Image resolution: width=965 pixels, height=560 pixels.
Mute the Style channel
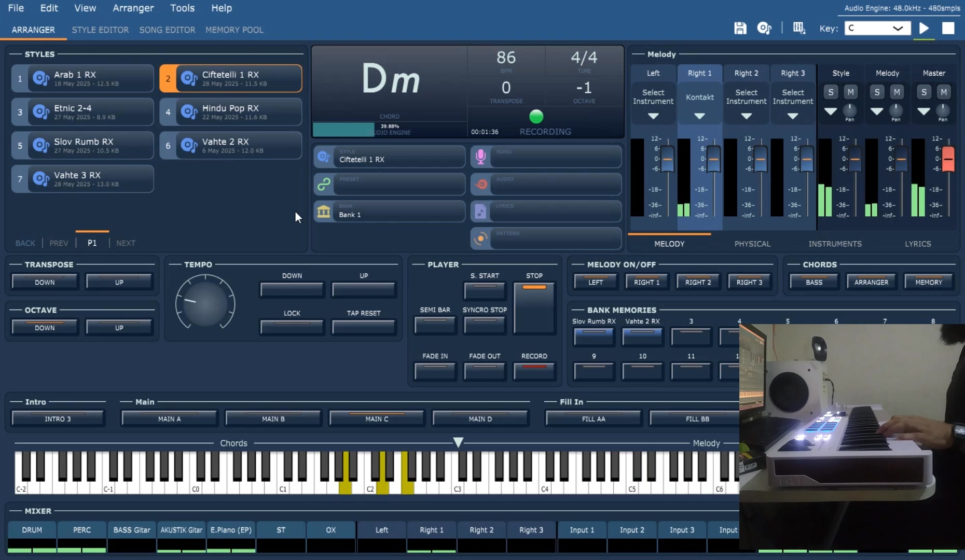coord(850,92)
